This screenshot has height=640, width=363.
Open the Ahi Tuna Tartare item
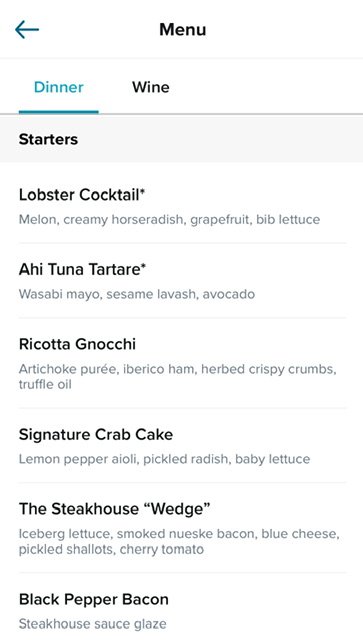(183, 281)
